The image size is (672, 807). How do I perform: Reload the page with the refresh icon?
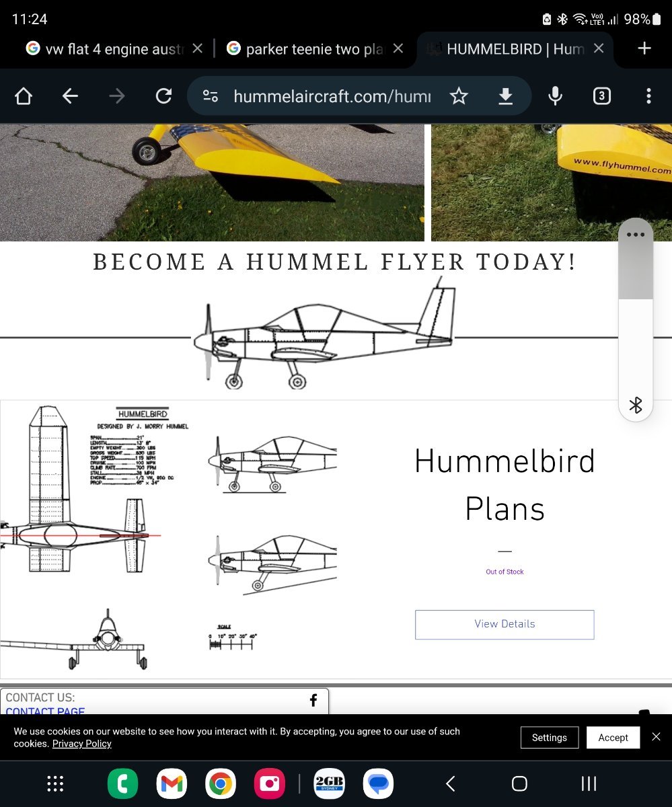(x=163, y=96)
